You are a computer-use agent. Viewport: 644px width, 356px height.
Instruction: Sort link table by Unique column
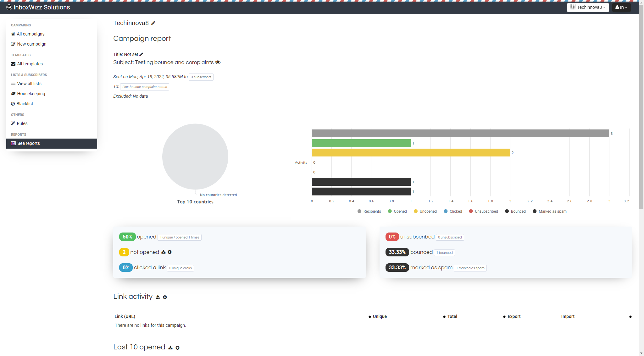point(380,316)
